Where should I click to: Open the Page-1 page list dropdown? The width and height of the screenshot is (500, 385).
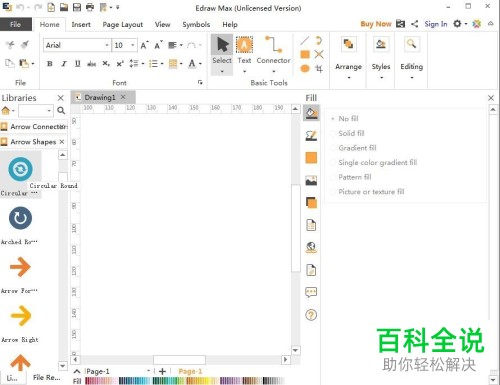point(148,371)
